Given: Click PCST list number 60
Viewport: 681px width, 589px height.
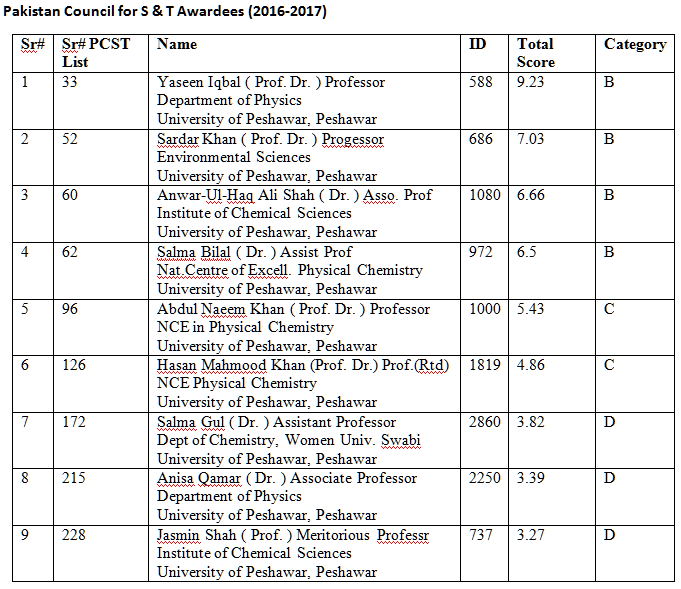Looking at the screenshot, I should (69, 195).
